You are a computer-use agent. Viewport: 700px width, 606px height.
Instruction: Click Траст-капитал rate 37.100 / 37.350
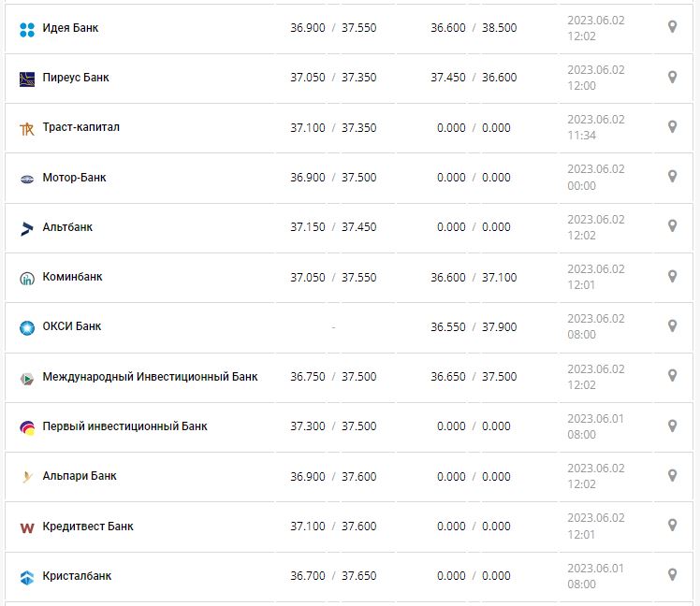(x=333, y=127)
